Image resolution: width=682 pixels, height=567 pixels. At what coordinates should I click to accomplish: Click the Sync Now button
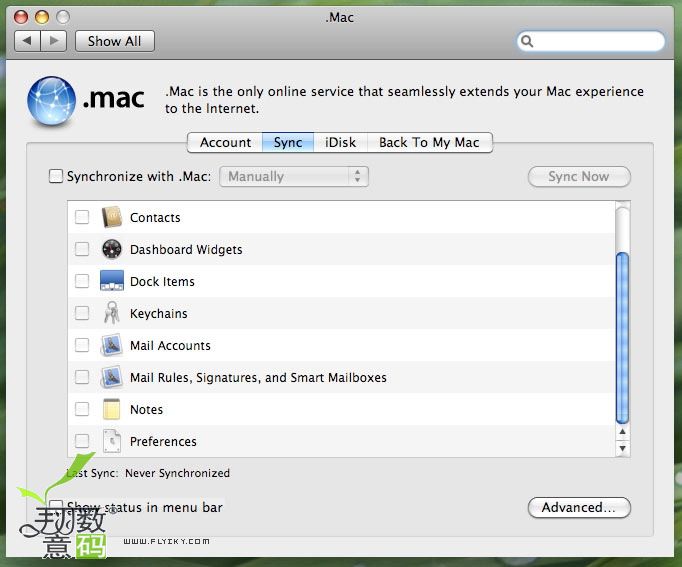pos(579,176)
